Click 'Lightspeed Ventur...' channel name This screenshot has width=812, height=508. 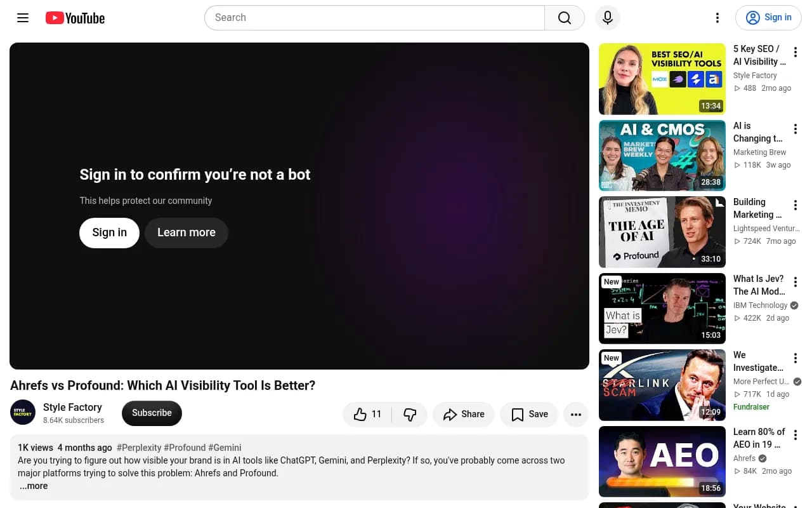(x=766, y=229)
